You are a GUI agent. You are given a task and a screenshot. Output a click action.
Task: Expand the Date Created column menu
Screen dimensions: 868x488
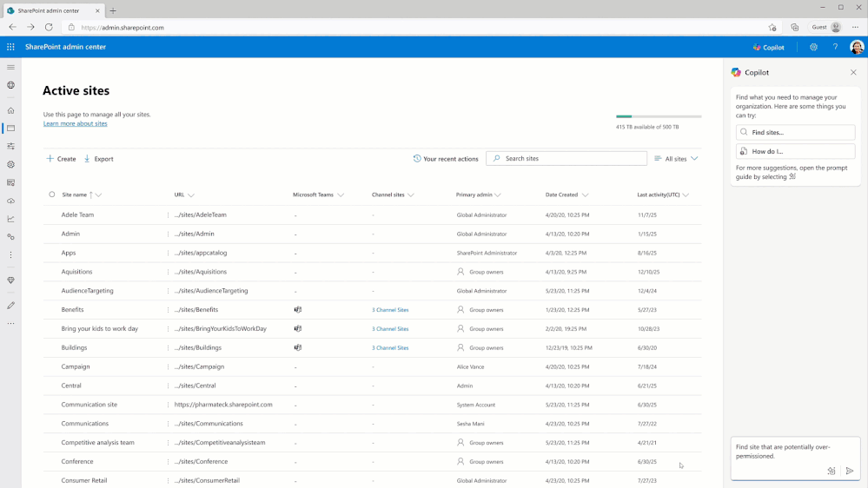pos(585,195)
